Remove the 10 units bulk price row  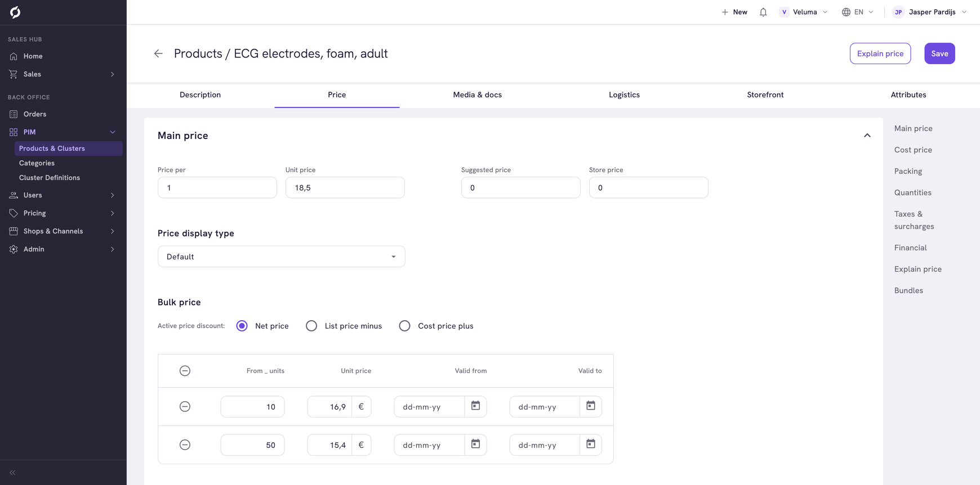click(x=185, y=407)
